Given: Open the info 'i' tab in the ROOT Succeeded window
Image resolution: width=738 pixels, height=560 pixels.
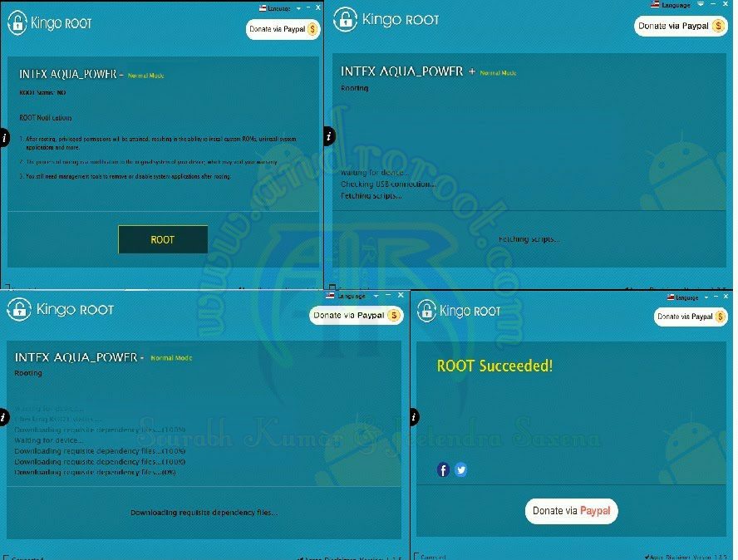Looking at the screenshot, I should click(x=414, y=417).
